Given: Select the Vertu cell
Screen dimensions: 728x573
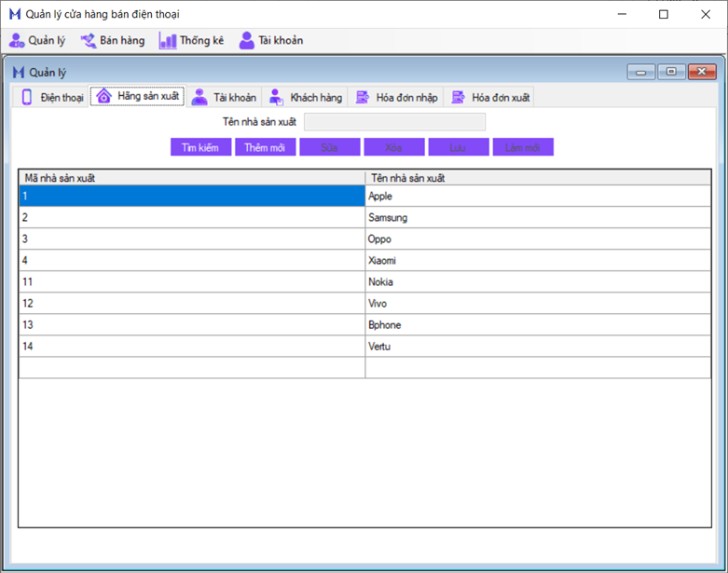Looking at the screenshot, I should 538,346.
